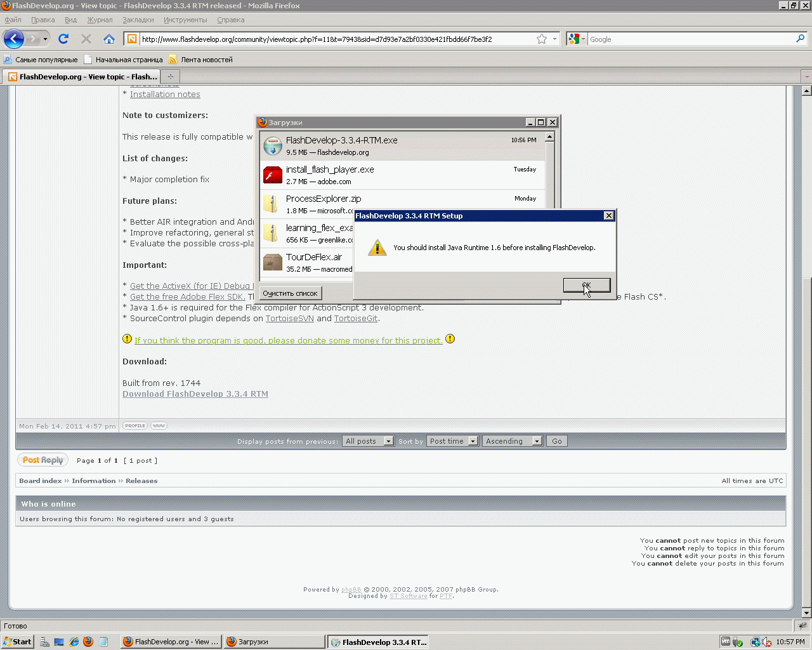This screenshot has height=650, width=812.
Task: Click the Download FlashDevelop 3.3.4 RTM link
Action: pos(195,394)
